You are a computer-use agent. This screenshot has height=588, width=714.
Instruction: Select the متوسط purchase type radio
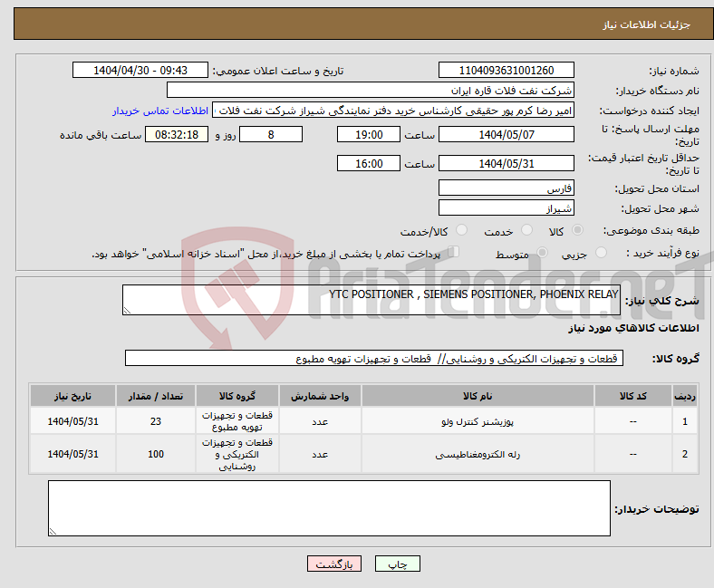543,253
